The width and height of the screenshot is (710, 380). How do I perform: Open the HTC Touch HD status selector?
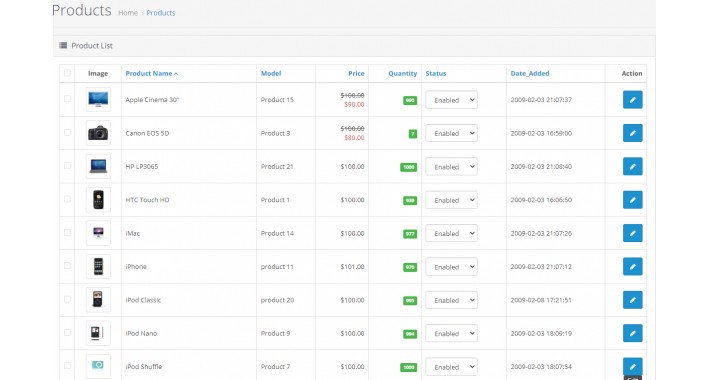coord(451,200)
